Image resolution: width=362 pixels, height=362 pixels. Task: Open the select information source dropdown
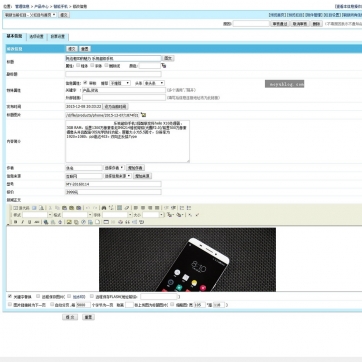click(x=117, y=176)
